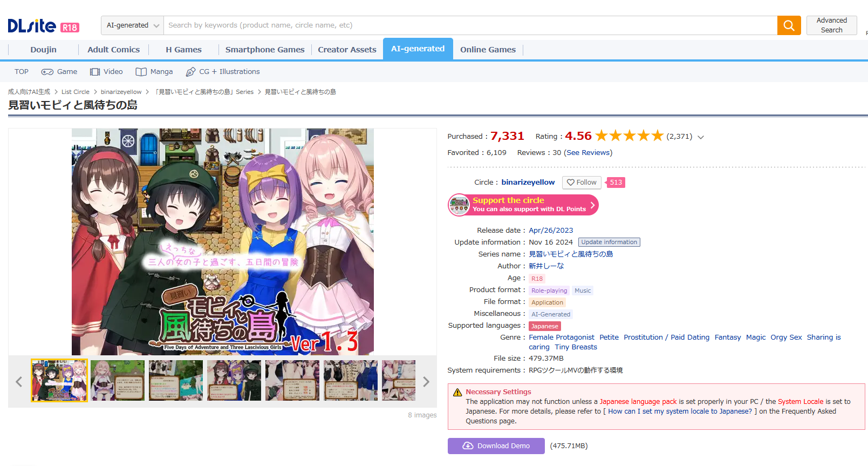Click the Music format tag
The height and width of the screenshot is (466, 868).
tap(583, 291)
